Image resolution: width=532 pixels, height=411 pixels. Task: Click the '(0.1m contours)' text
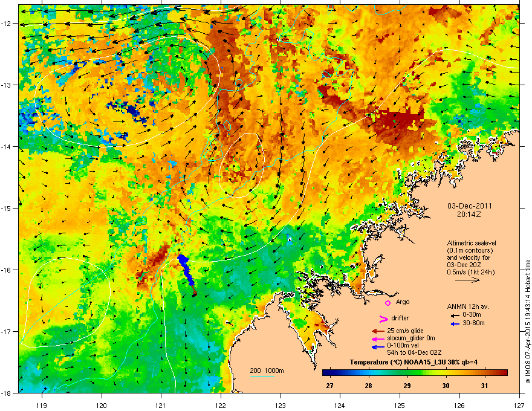pos(470,251)
